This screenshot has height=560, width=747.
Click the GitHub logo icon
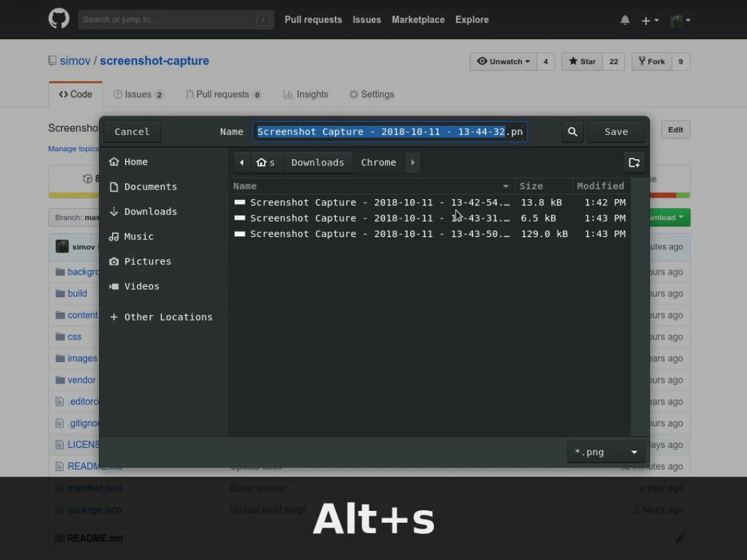tap(59, 19)
